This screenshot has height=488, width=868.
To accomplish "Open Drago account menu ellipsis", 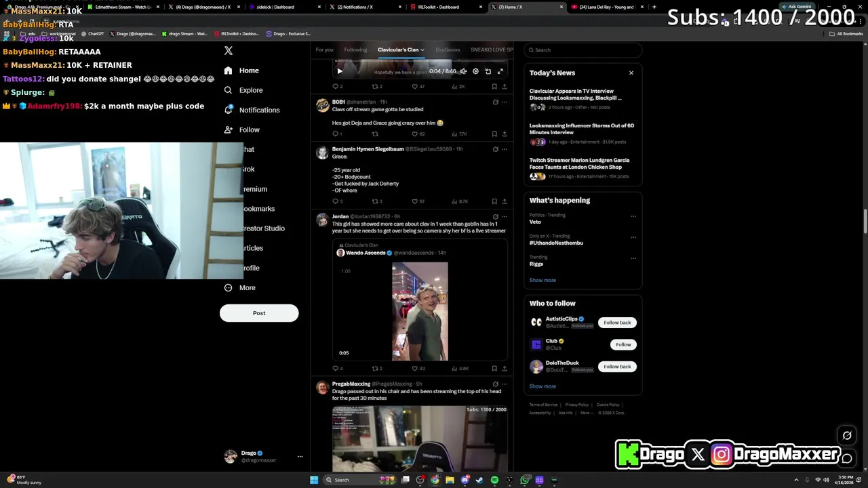I will [x=300, y=457].
